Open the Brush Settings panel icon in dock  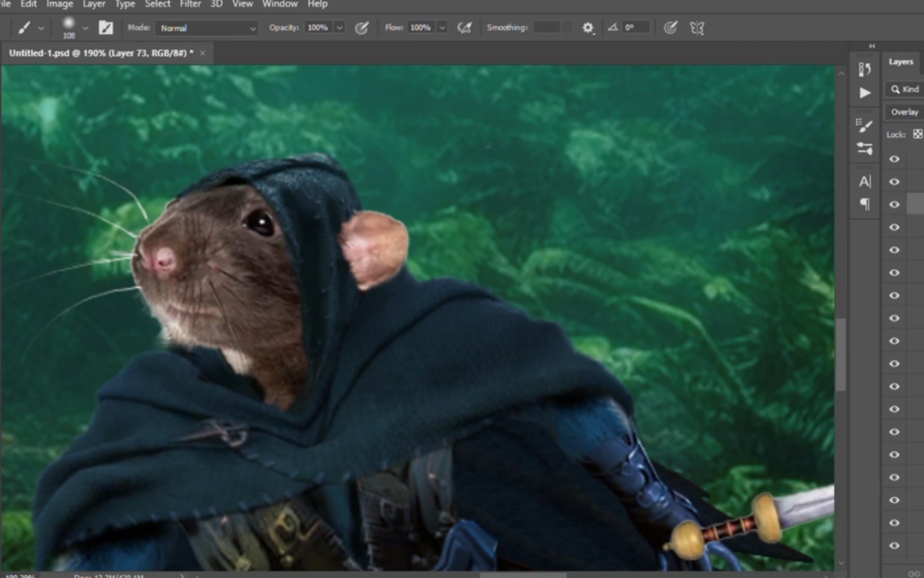864,125
